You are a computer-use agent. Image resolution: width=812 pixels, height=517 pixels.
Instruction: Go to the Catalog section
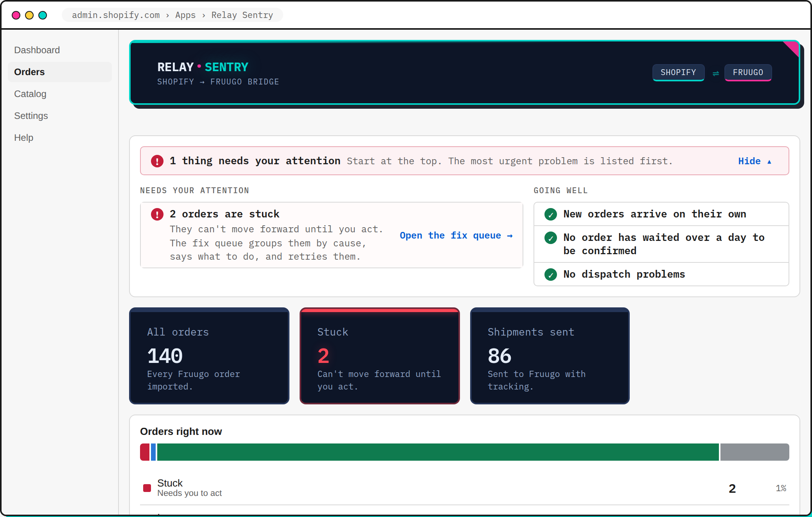click(60, 94)
